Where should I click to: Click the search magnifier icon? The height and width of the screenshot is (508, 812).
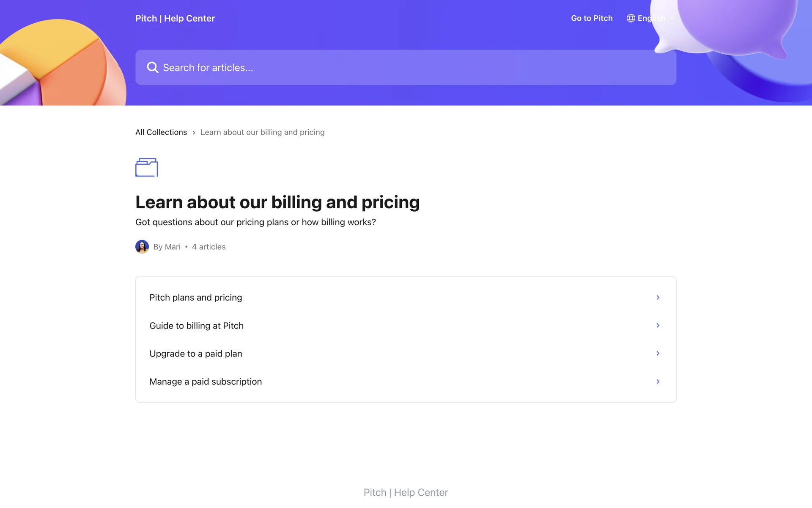point(152,68)
